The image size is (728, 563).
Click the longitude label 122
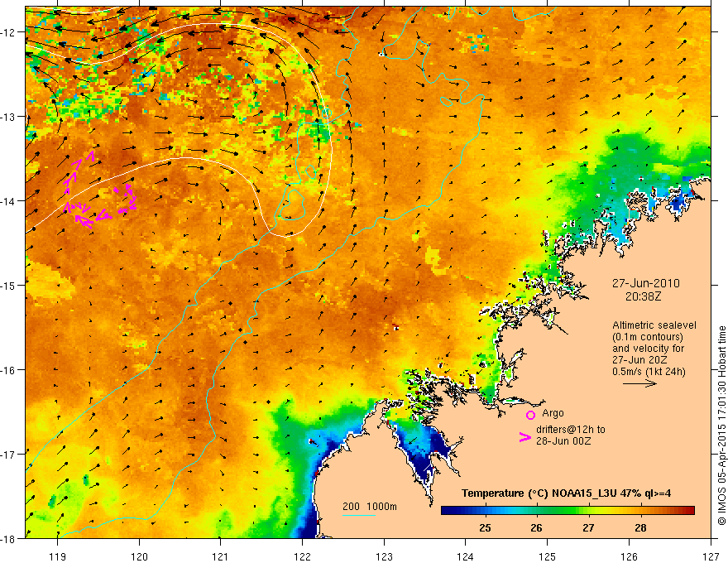(302, 556)
